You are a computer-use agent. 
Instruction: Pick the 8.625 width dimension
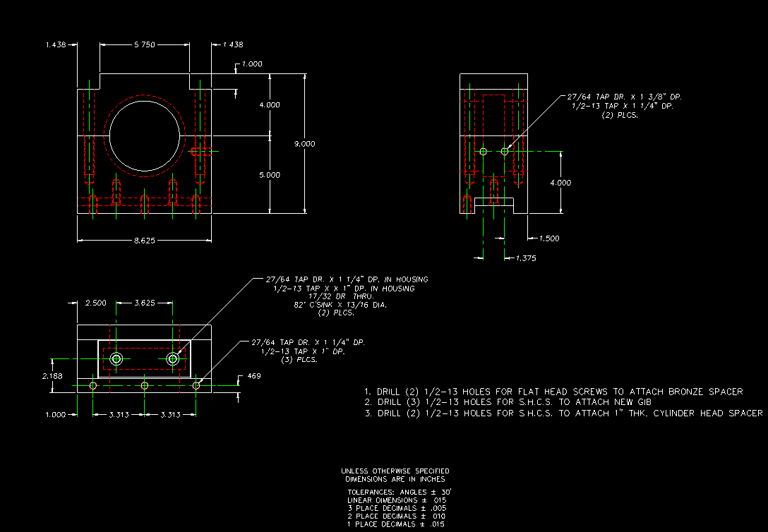tap(145, 241)
